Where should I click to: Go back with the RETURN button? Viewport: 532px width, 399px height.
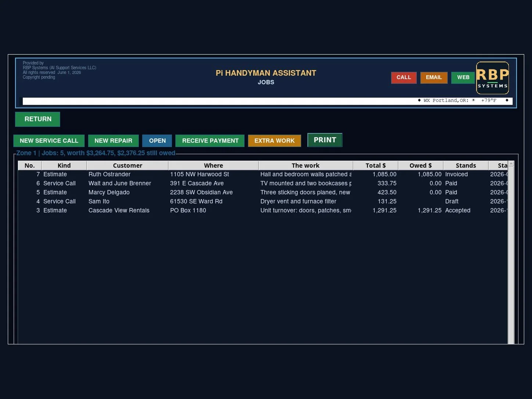point(37,119)
